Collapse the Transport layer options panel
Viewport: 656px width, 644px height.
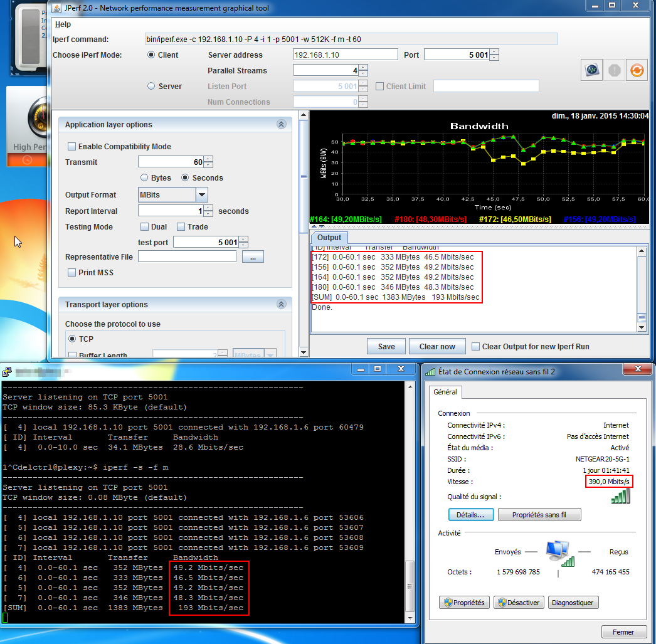tap(281, 305)
